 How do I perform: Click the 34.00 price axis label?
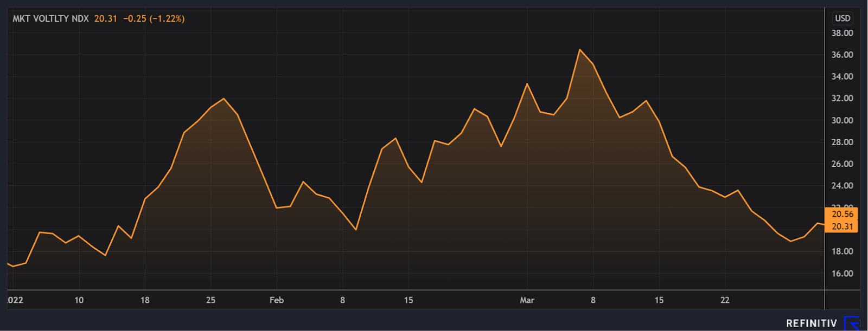[843, 76]
